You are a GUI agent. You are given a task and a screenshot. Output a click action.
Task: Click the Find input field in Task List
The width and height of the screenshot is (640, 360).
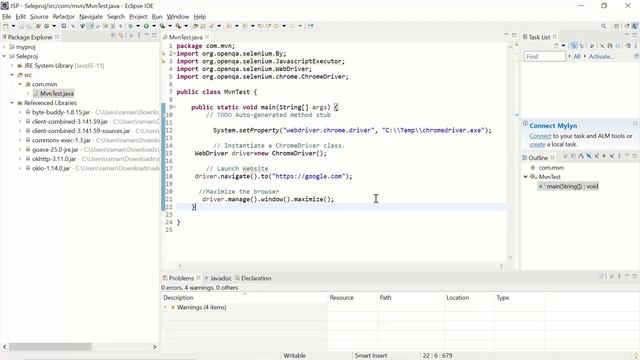point(544,56)
